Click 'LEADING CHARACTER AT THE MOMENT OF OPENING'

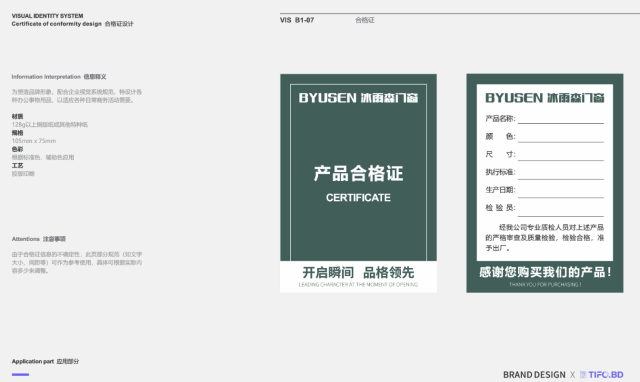point(358,284)
